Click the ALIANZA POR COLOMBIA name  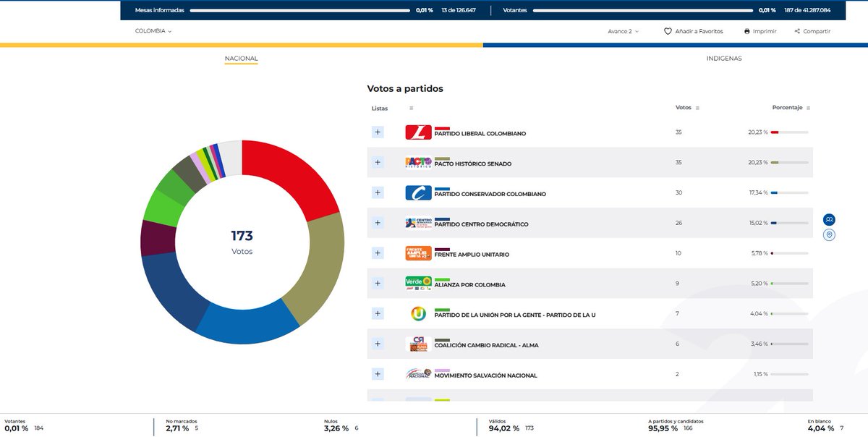pos(469,284)
